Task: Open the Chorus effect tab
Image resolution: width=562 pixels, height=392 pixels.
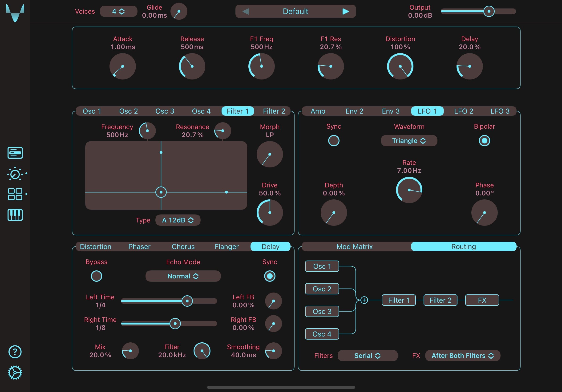Action: point(183,246)
